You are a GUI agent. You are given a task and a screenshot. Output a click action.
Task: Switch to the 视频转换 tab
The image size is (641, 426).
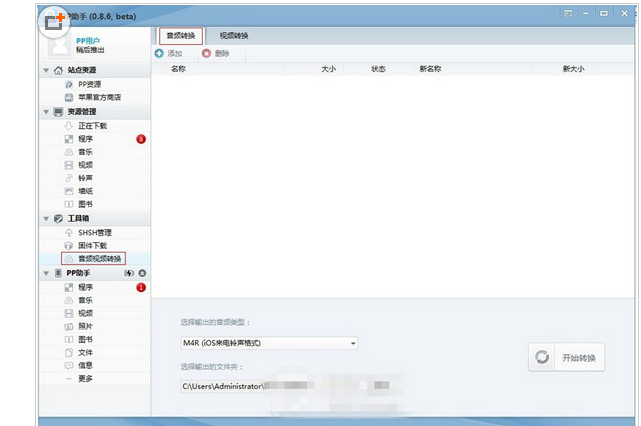(x=234, y=36)
